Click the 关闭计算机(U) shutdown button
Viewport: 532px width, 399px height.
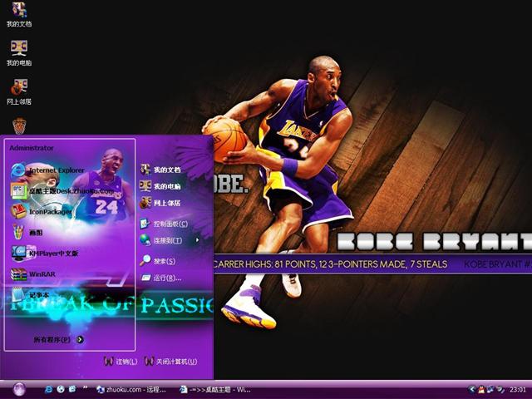click(170, 362)
